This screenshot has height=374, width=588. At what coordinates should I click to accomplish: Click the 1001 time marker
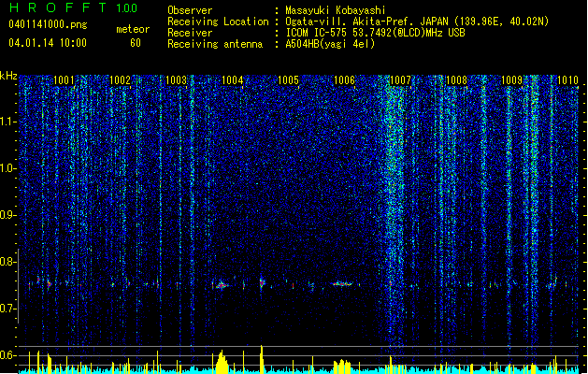click(x=64, y=79)
